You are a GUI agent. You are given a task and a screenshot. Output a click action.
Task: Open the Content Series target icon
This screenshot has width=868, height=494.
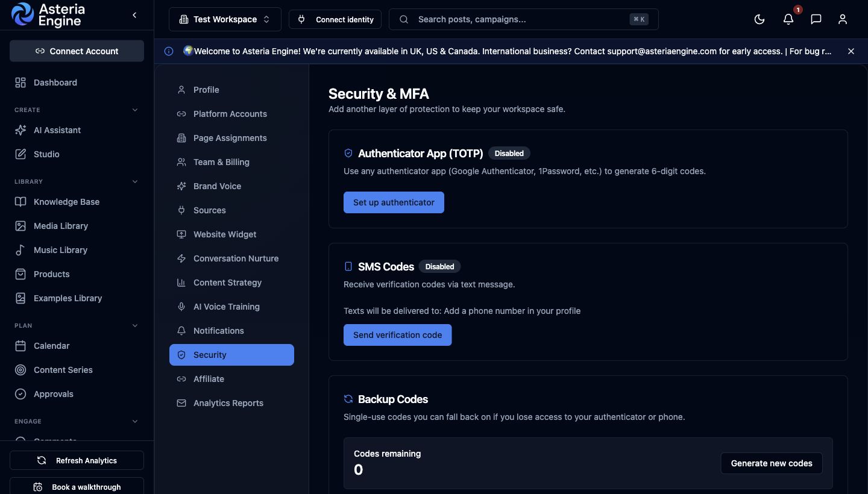(x=20, y=370)
